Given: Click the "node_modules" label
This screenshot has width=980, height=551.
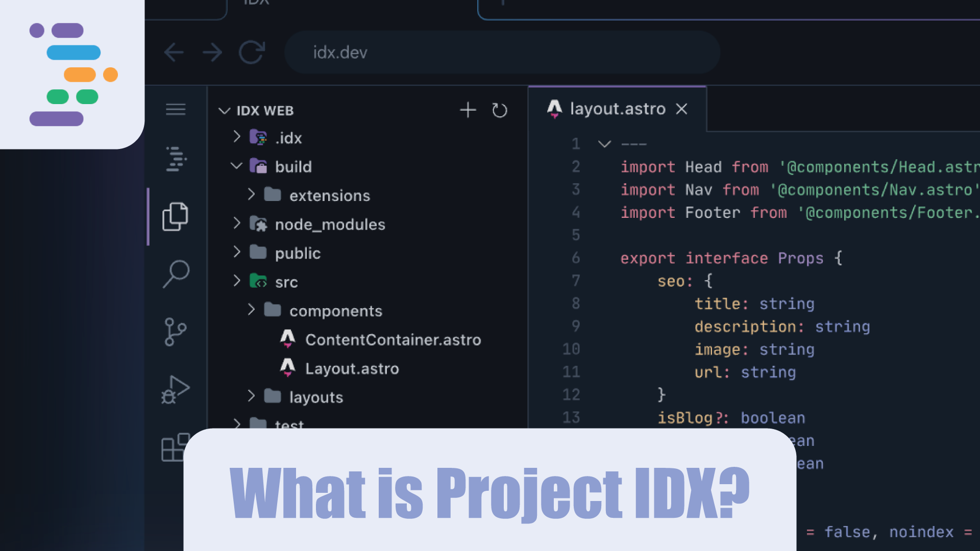Looking at the screenshot, I should [x=330, y=224].
